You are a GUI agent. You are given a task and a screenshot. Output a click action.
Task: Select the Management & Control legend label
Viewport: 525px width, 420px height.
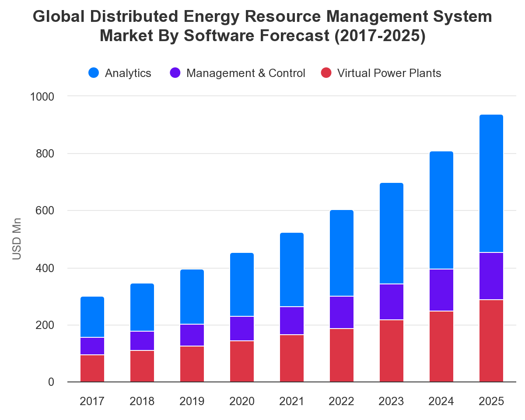[x=246, y=73]
